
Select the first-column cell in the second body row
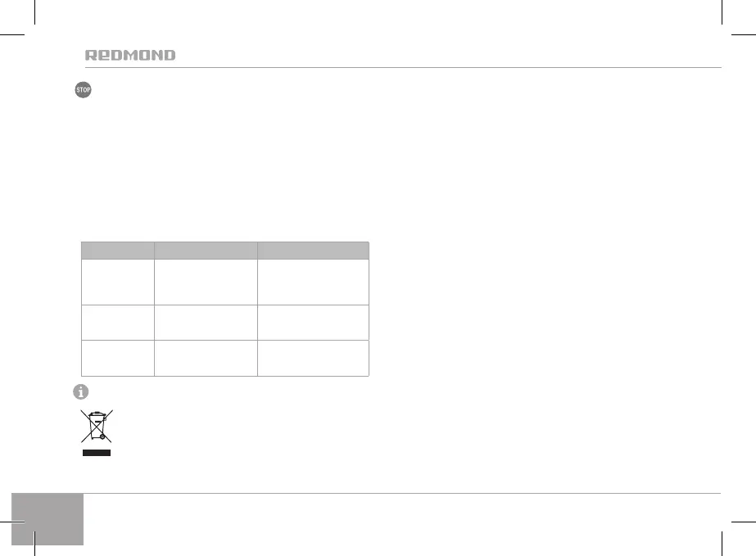[x=117, y=323]
